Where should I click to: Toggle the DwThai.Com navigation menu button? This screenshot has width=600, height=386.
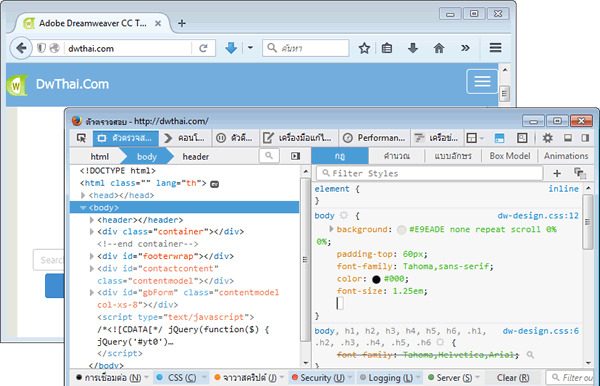coord(482,81)
